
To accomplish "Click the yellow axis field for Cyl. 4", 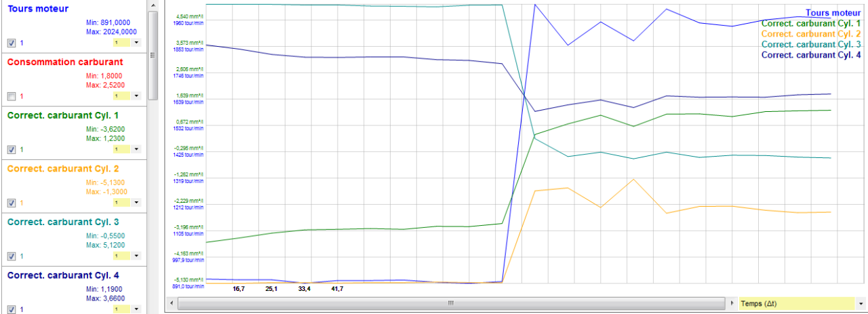I will [121, 309].
